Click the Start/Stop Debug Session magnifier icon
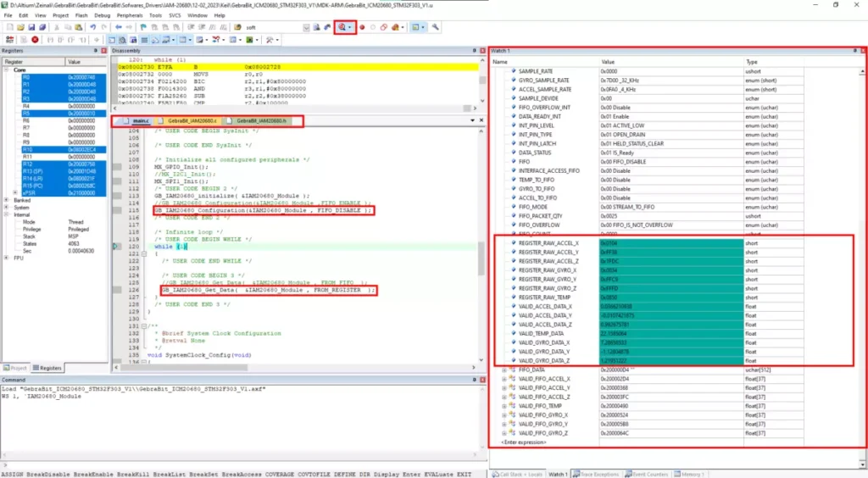The width and height of the screenshot is (868, 478). [342, 27]
